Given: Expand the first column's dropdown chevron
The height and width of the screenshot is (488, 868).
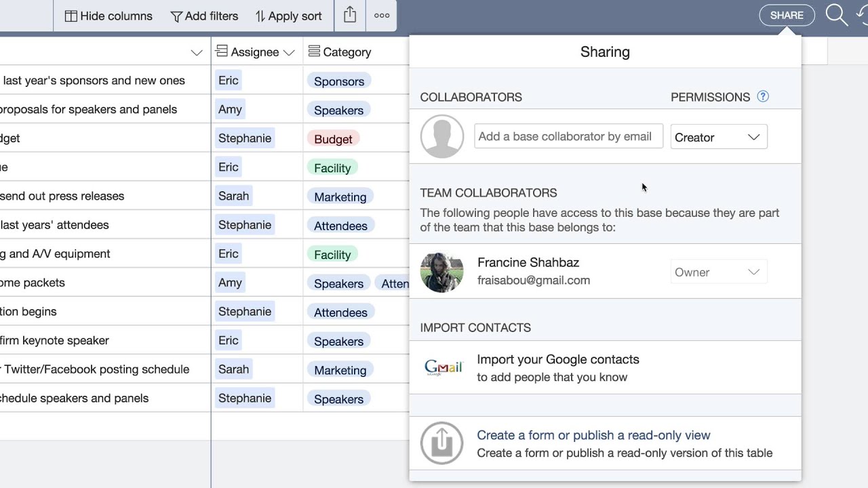Looking at the screenshot, I should coord(197,52).
